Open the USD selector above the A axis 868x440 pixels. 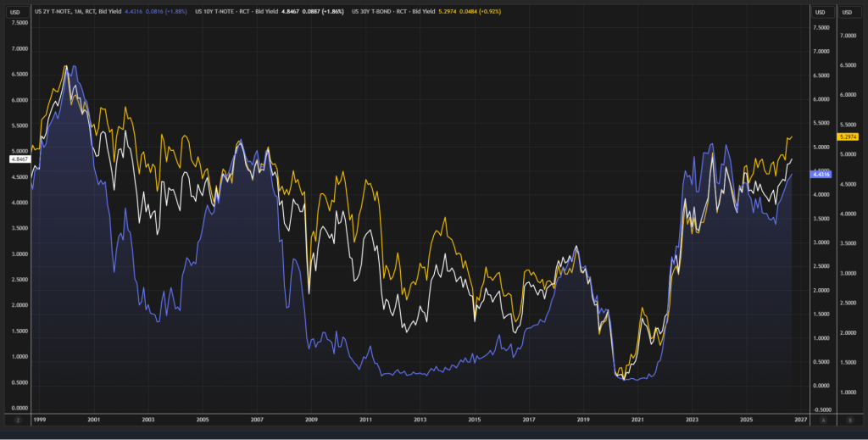click(821, 12)
